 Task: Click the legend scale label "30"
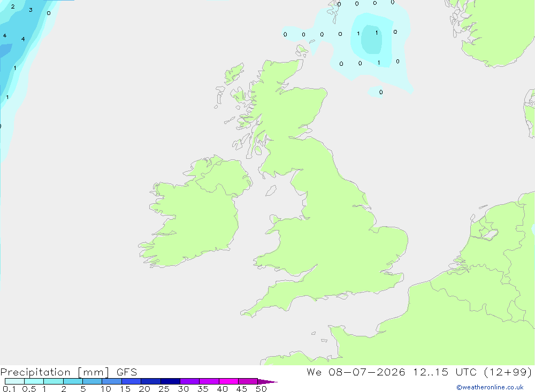pyautogui.click(x=183, y=389)
